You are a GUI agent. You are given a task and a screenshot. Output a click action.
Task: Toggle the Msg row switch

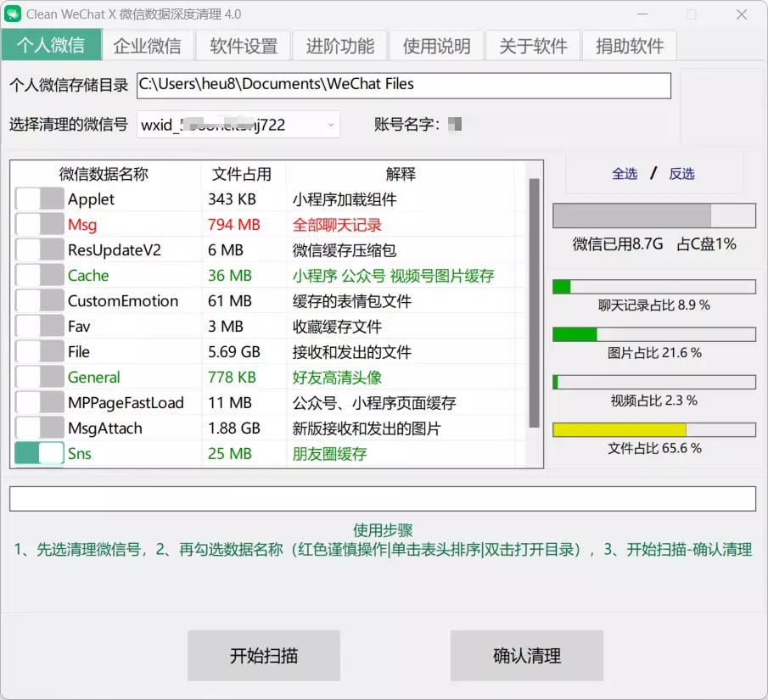[39, 224]
